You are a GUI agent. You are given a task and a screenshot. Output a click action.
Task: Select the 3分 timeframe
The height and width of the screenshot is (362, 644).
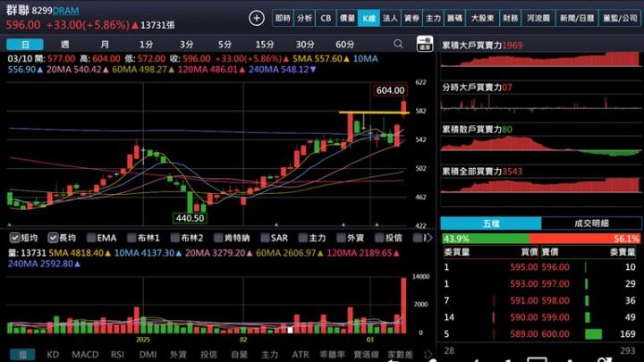pos(186,45)
